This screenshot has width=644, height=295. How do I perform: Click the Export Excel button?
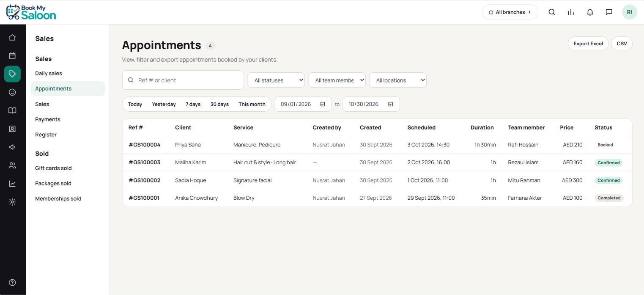[x=588, y=44]
